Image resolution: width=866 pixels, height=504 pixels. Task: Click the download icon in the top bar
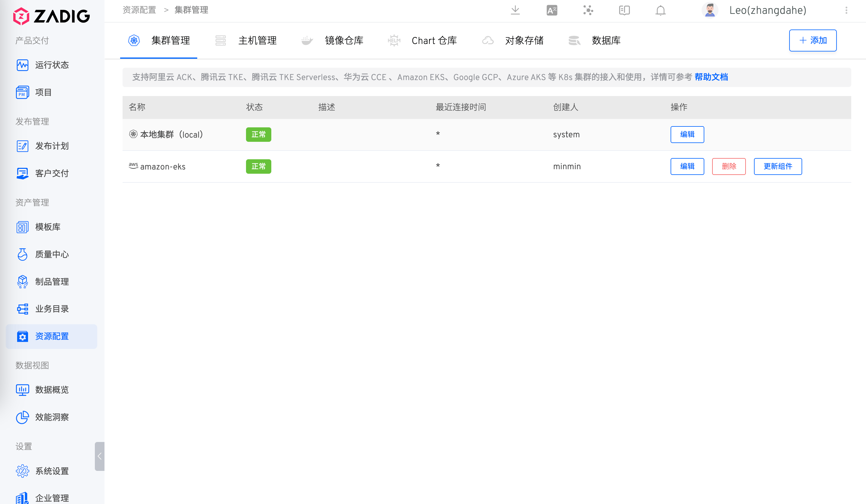(515, 10)
